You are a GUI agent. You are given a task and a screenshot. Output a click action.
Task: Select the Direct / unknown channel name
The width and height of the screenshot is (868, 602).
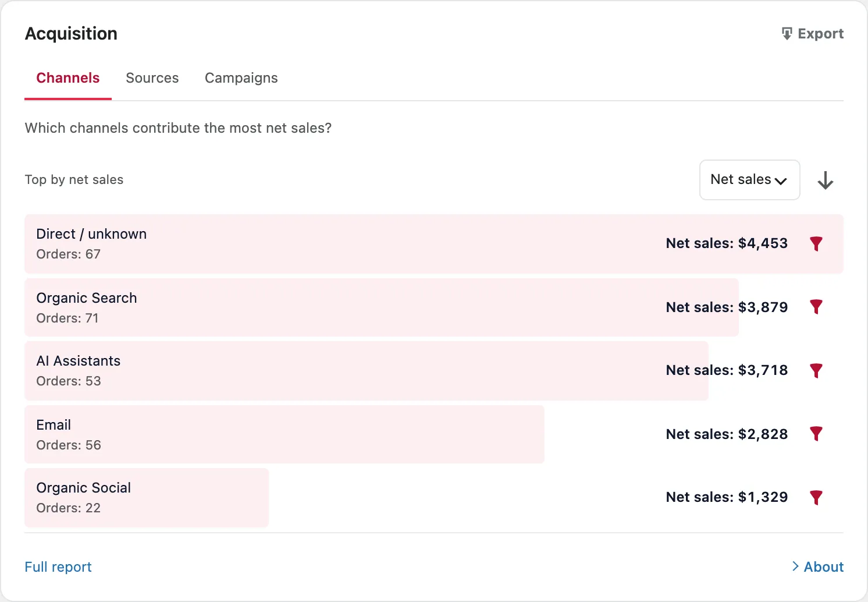click(x=91, y=233)
